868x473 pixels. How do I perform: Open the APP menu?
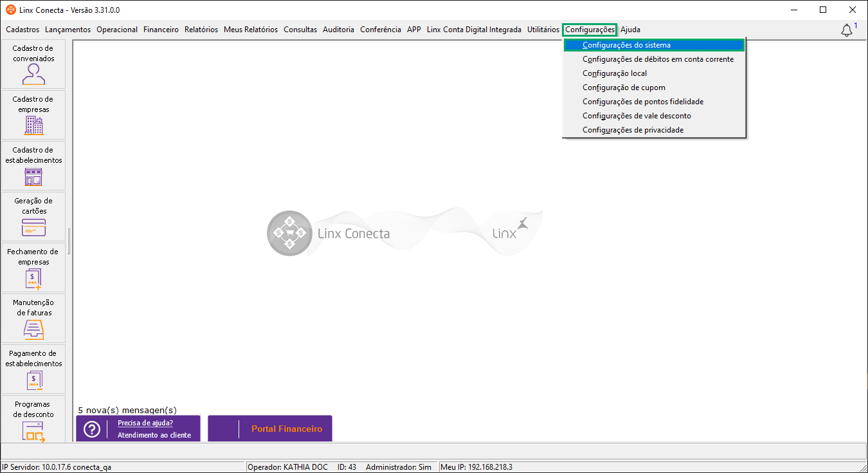coord(414,30)
